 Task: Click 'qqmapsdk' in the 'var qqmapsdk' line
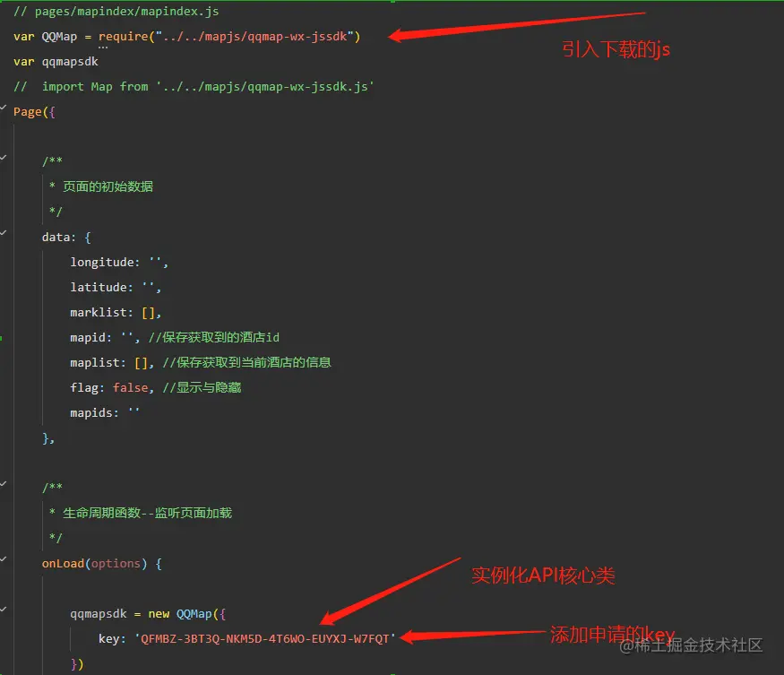coord(70,62)
